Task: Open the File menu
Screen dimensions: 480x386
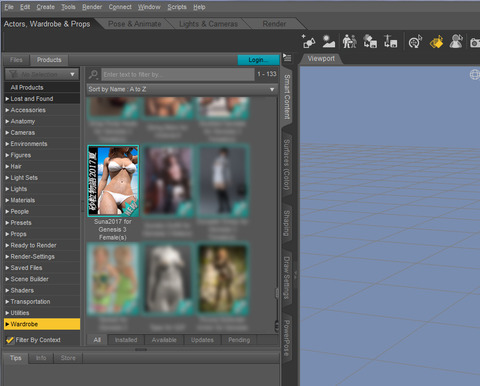Action: coord(9,7)
